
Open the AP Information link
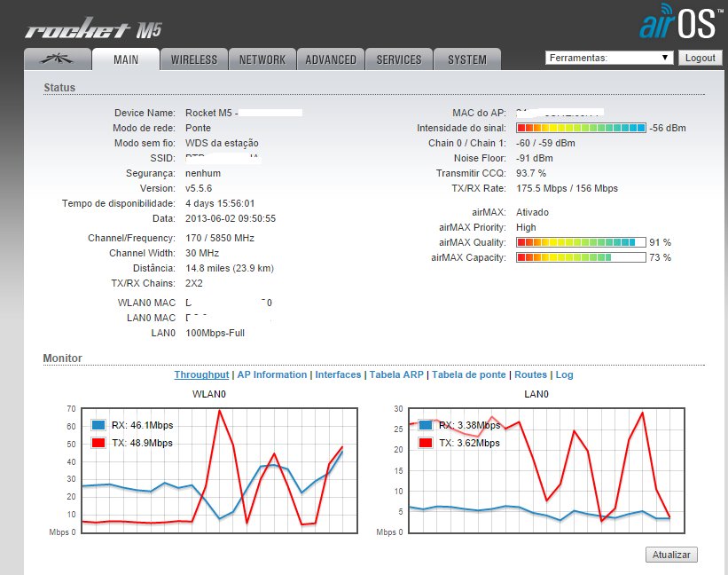click(x=272, y=374)
